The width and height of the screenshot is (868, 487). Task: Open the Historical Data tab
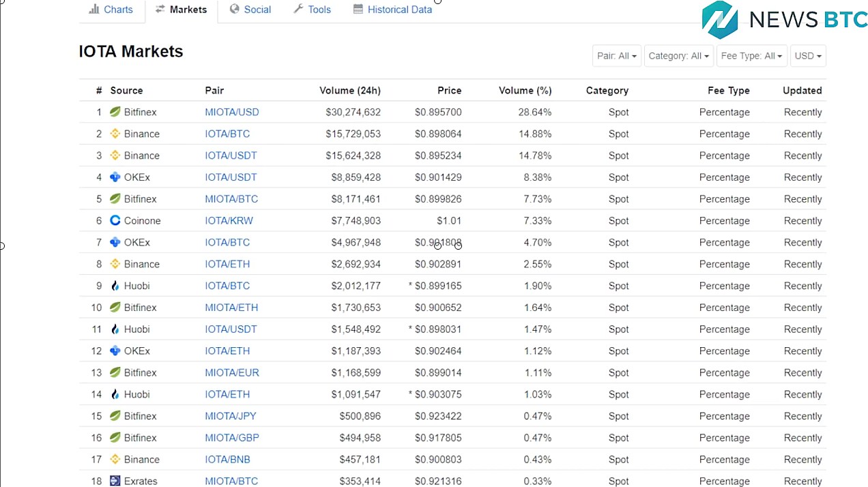point(392,10)
